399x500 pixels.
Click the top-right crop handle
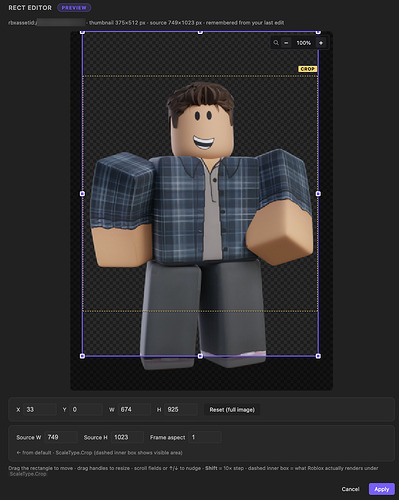click(x=318, y=32)
